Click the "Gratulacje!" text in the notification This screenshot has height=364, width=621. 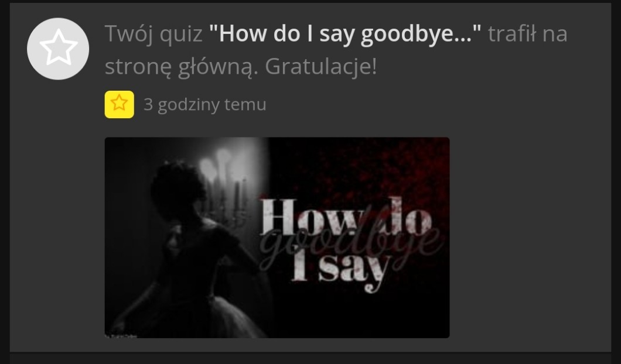click(x=321, y=67)
